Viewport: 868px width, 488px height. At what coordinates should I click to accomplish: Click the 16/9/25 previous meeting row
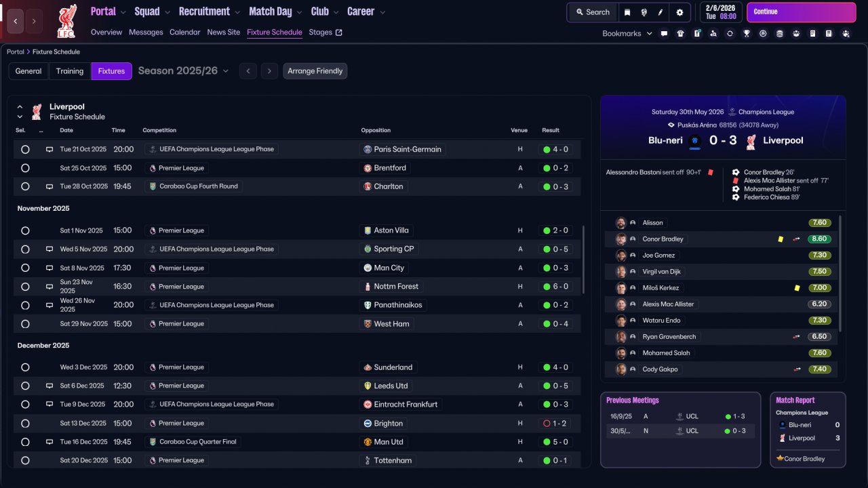pos(680,416)
